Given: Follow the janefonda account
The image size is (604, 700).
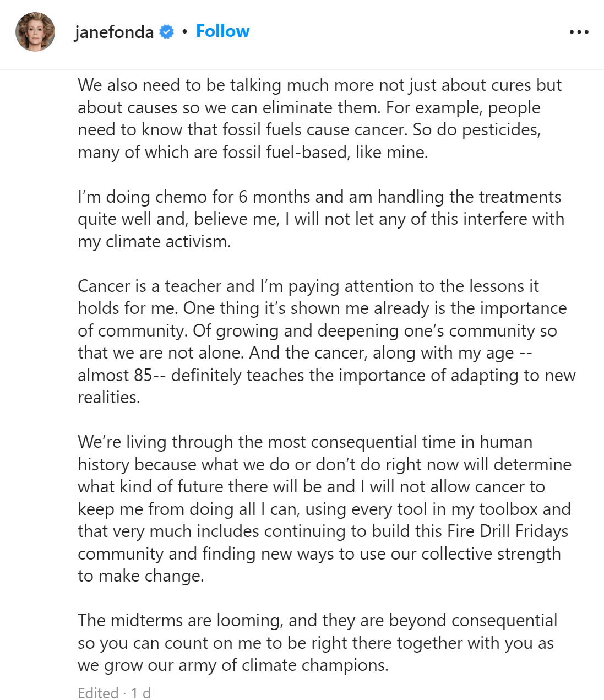Looking at the screenshot, I should click(222, 31).
